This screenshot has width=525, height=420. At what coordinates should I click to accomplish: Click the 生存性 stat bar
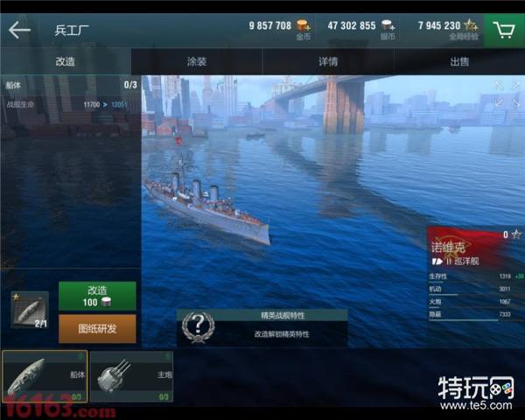[x=475, y=277]
